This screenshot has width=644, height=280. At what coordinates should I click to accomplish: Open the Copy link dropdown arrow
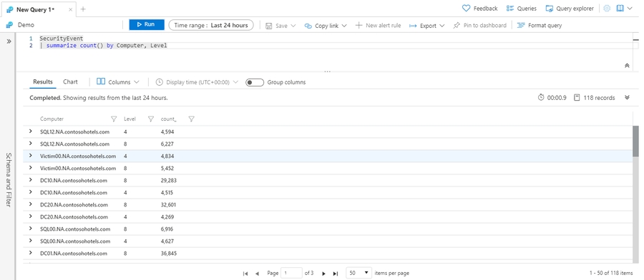coord(344,26)
